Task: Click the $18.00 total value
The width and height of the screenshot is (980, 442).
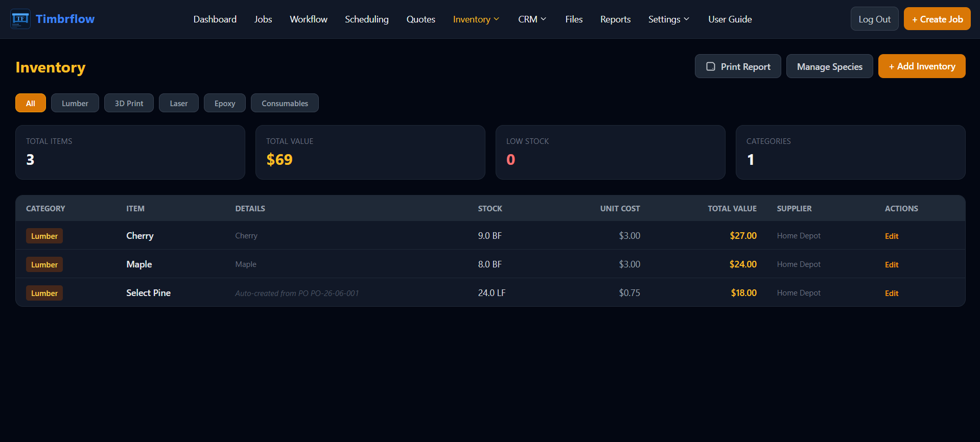Action: [743, 293]
